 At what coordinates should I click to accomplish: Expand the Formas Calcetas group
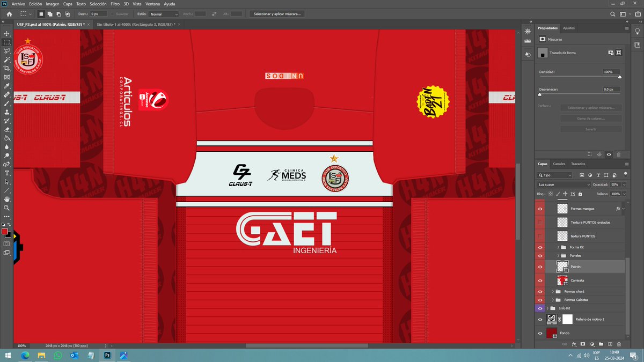[553, 299]
